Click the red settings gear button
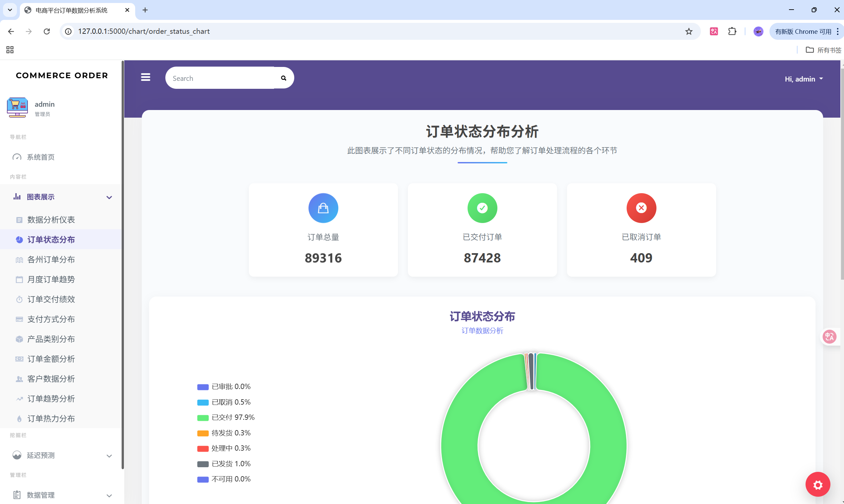Image resolution: width=844 pixels, height=504 pixels. pyautogui.click(x=817, y=484)
